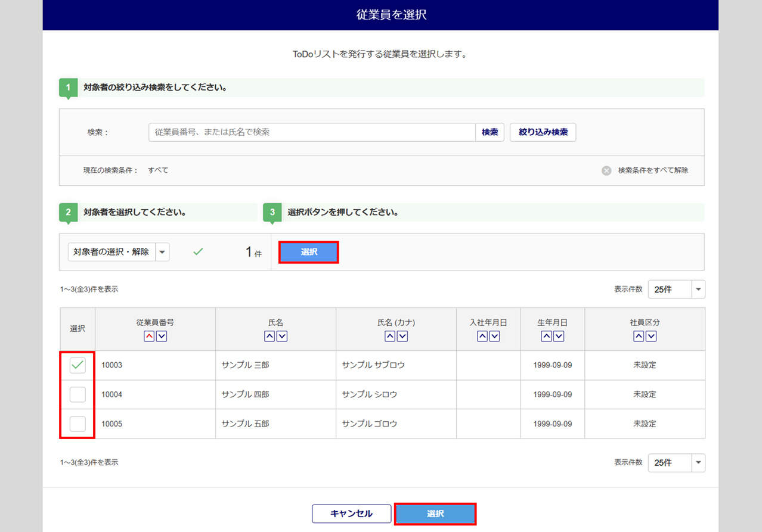
Task: Open 絞り込み検索 filter search
Action: [x=543, y=132]
